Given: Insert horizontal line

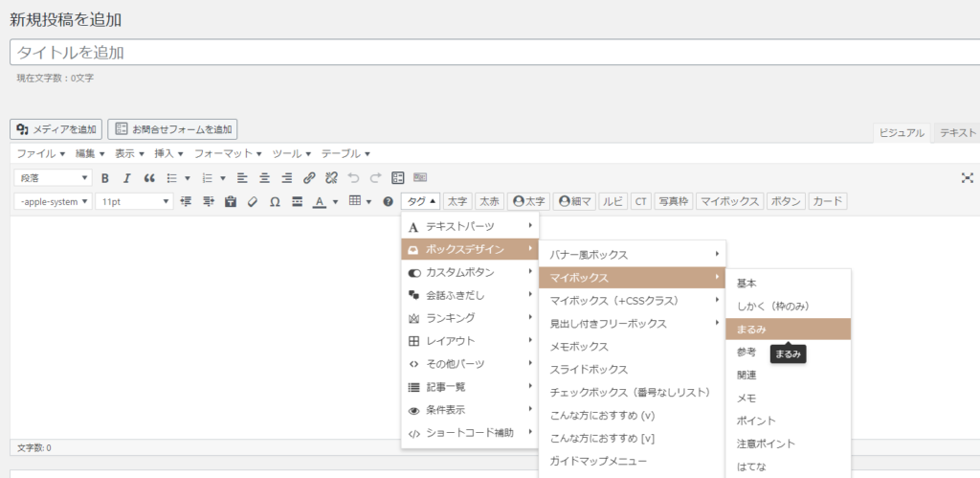Looking at the screenshot, I should (298, 201).
